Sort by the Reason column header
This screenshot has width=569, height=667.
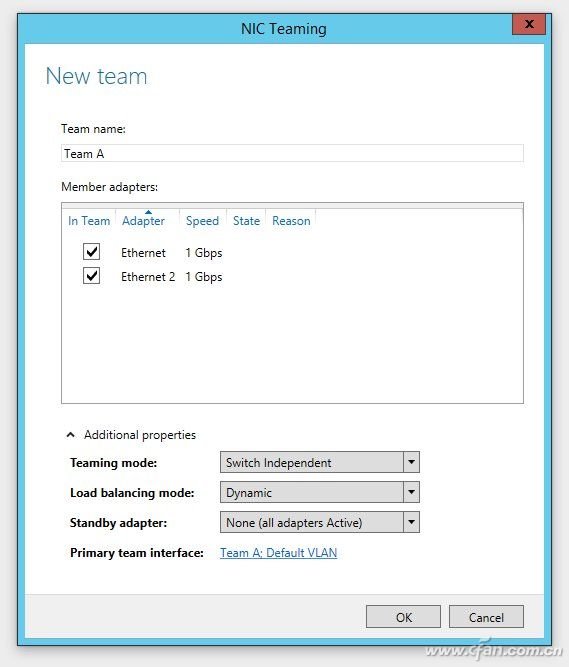click(x=291, y=221)
